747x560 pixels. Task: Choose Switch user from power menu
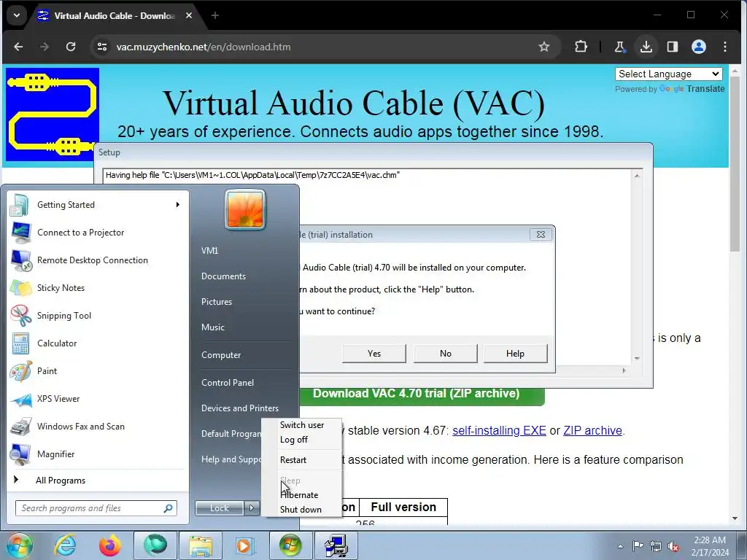click(302, 425)
